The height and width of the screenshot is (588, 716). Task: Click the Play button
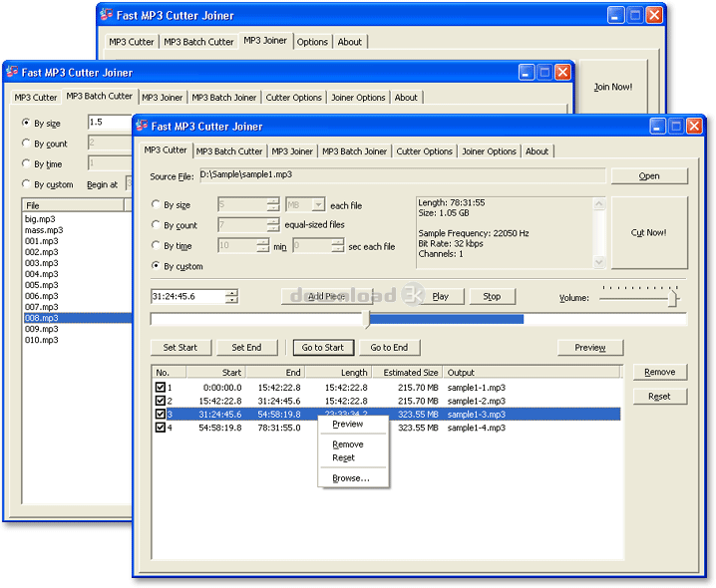point(440,296)
